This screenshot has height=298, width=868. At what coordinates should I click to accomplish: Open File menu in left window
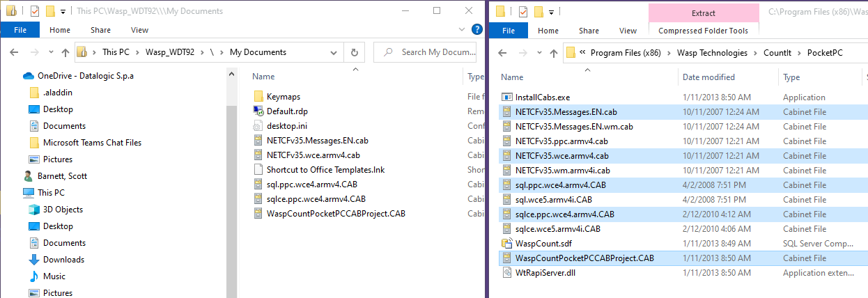pos(20,30)
